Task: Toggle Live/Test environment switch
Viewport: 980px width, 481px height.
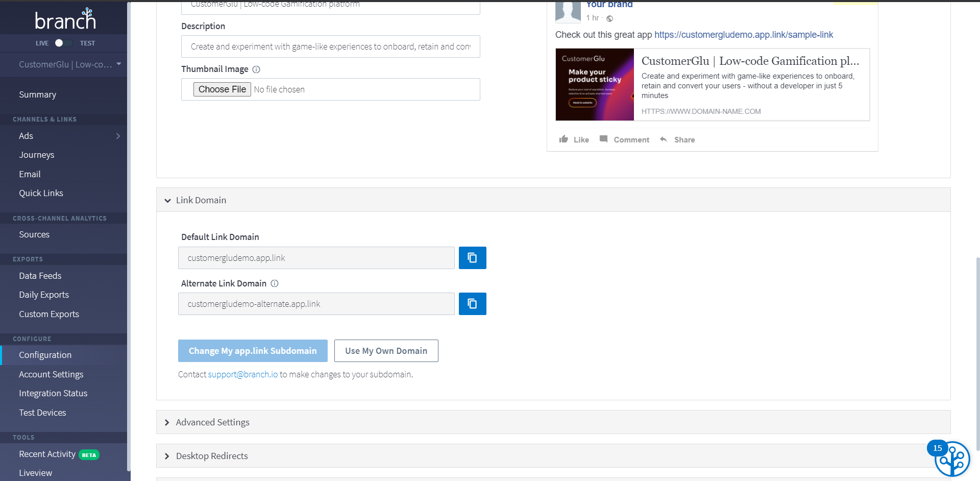Action: [x=64, y=43]
